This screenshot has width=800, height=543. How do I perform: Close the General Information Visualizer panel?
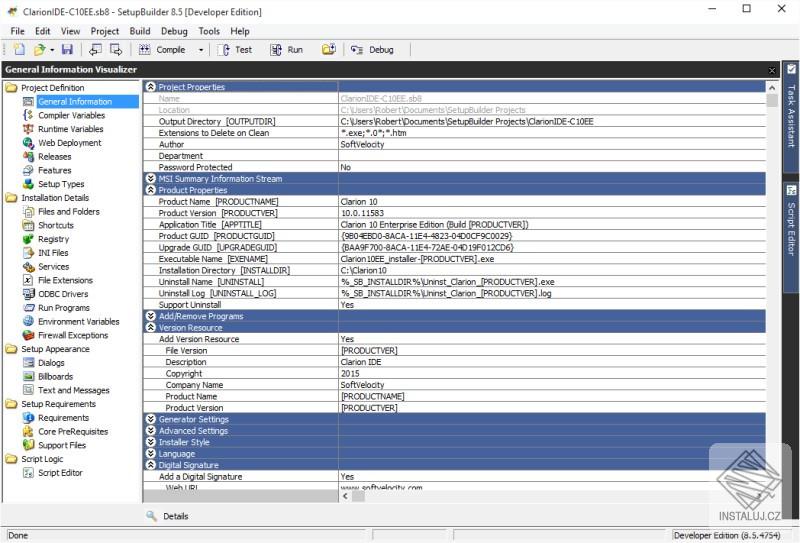coord(772,70)
